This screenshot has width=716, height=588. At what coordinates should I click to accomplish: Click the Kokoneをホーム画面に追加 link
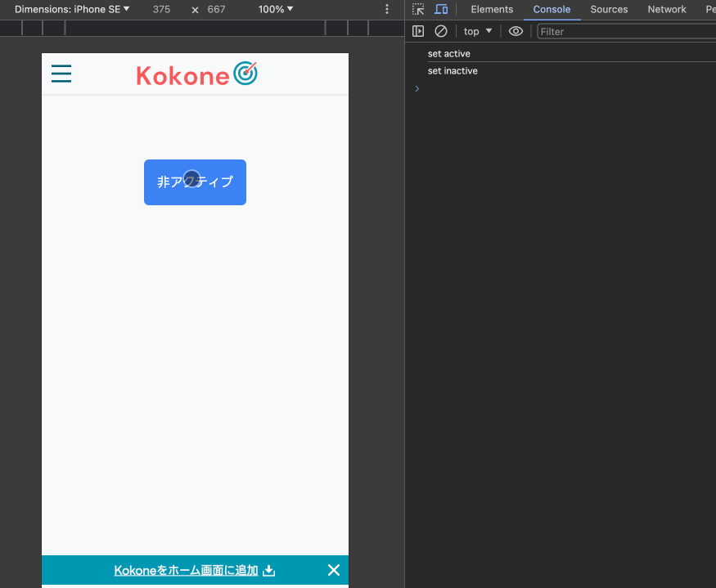pos(187,570)
